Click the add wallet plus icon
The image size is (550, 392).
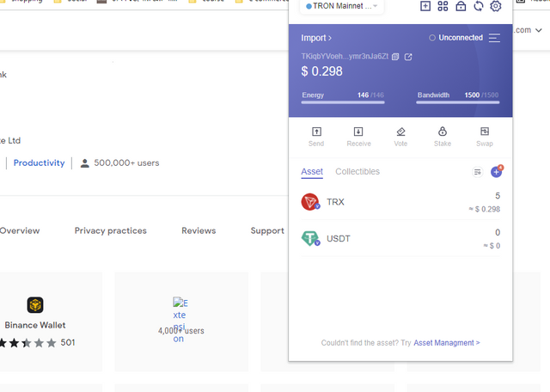pyautogui.click(x=425, y=6)
